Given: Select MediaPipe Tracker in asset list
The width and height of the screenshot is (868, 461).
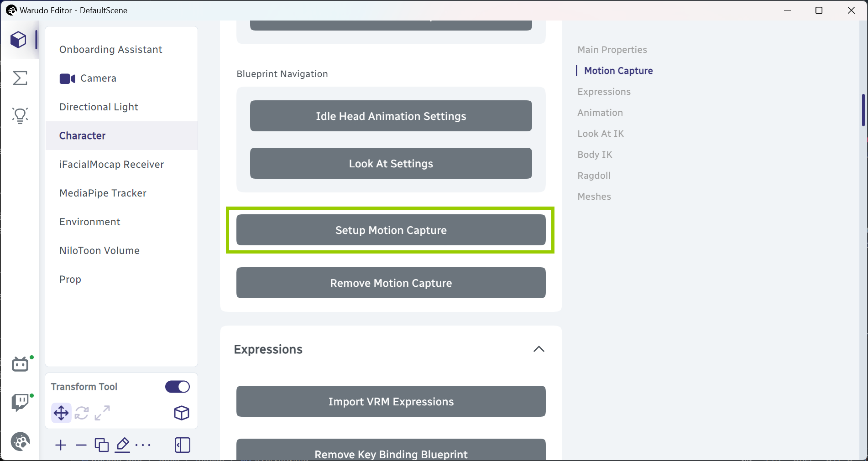Looking at the screenshot, I should [x=103, y=193].
